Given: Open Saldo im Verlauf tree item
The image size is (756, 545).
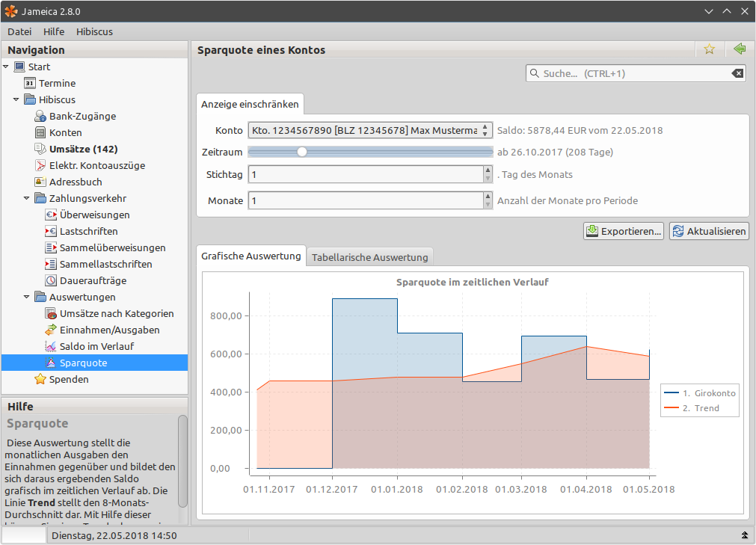Looking at the screenshot, I should point(97,346).
